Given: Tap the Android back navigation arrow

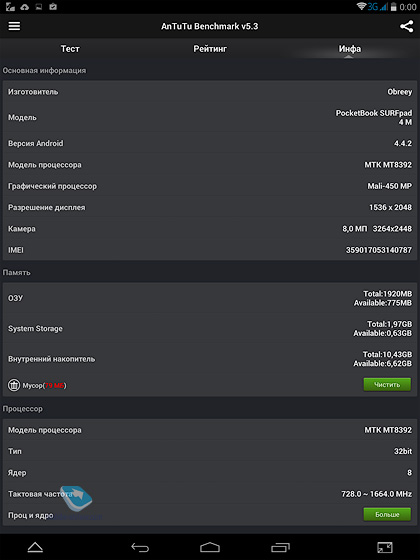Looking at the screenshot, I should (x=140, y=547).
